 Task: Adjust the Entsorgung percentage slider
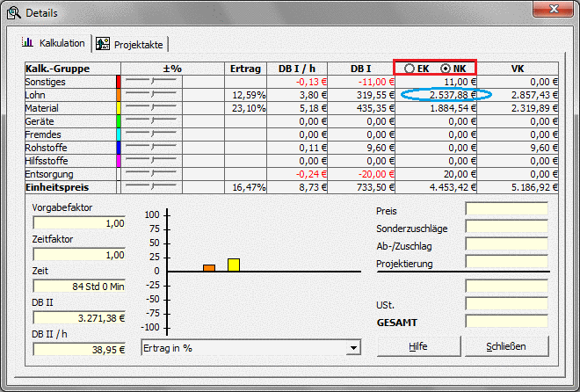tap(151, 174)
